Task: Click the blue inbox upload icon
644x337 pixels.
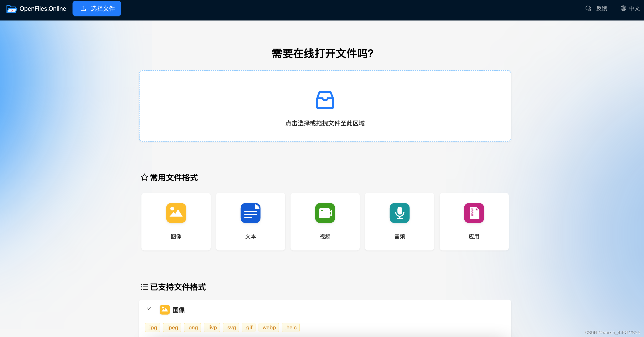Action: click(x=325, y=100)
